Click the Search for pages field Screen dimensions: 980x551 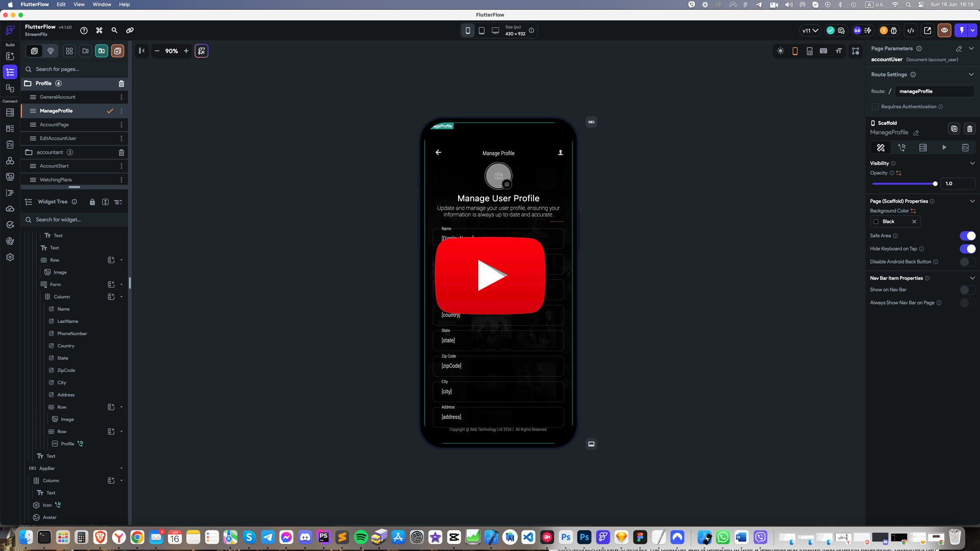pos(75,69)
